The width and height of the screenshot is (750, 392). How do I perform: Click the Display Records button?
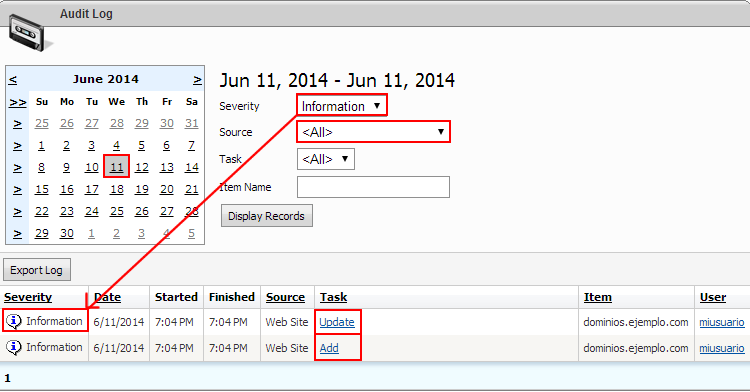click(266, 216)
